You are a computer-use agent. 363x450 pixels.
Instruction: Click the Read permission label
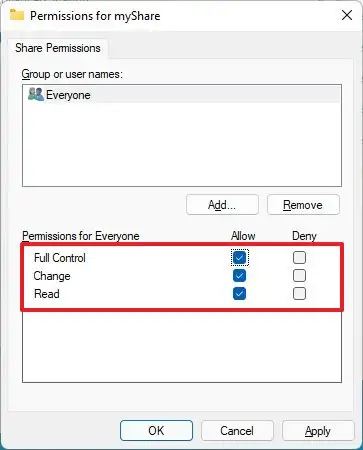[x=47, y=294]
